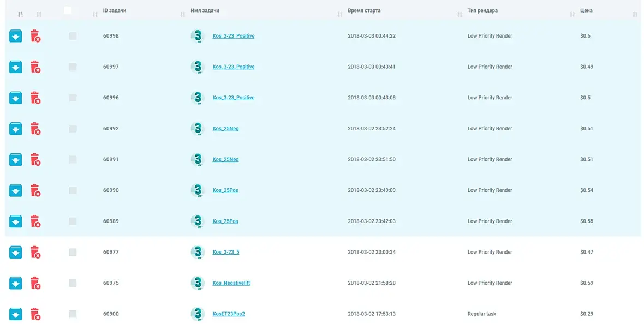Check the checkbox for task 60991
This screenshot has width=644, height=330.
pyautogui.click(x=73, y=159)
